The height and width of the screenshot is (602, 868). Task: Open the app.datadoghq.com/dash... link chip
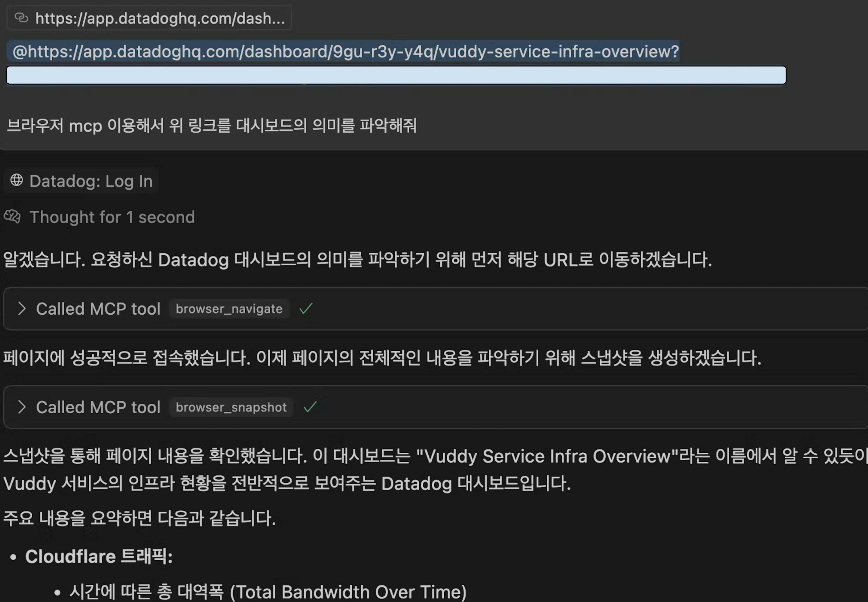click(x=160, y=18)
